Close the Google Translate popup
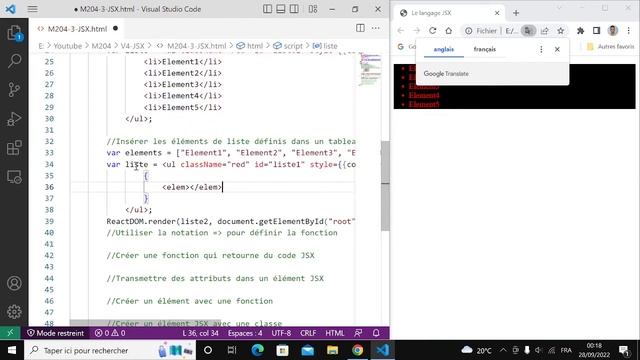The height and width of the screenshot is (360, 640). click(x=557, y=49)
